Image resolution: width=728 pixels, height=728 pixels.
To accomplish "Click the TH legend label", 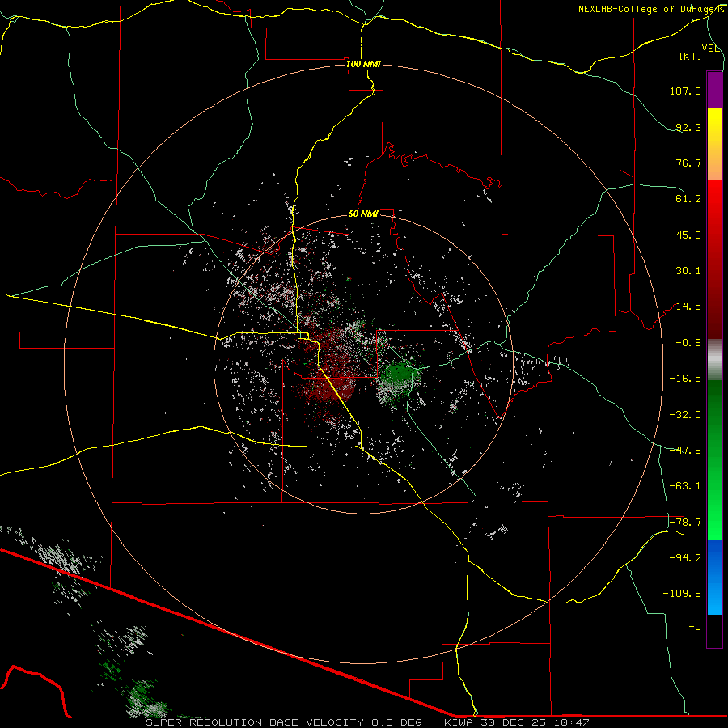I will (x=695, y=630).
